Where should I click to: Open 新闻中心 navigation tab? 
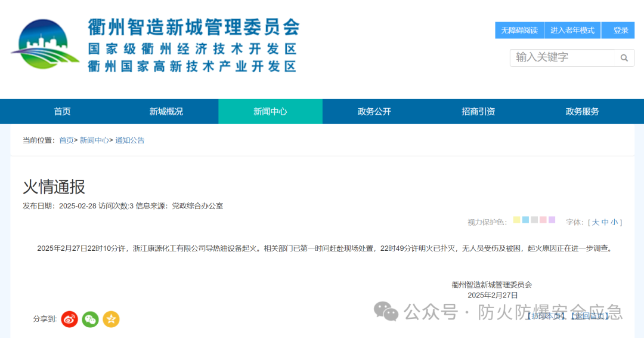click(270, 112)
